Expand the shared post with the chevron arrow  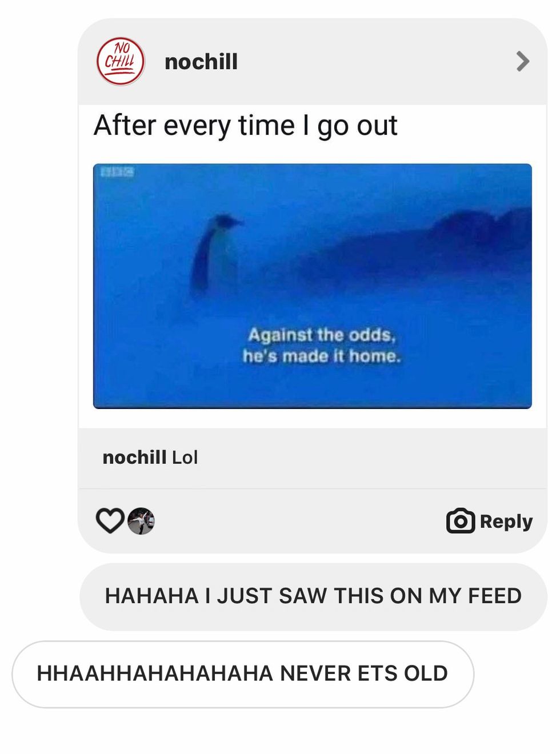pyautogui.click(x=522, y=61)
